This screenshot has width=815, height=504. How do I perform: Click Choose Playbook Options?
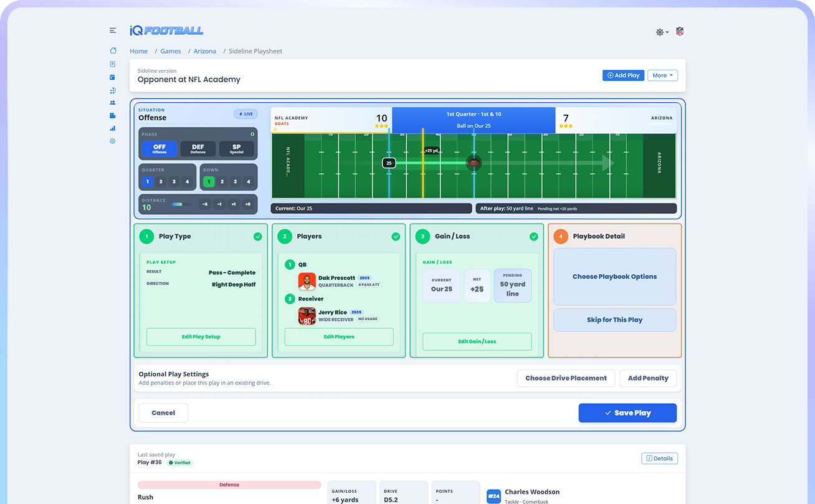pos(614,277)
